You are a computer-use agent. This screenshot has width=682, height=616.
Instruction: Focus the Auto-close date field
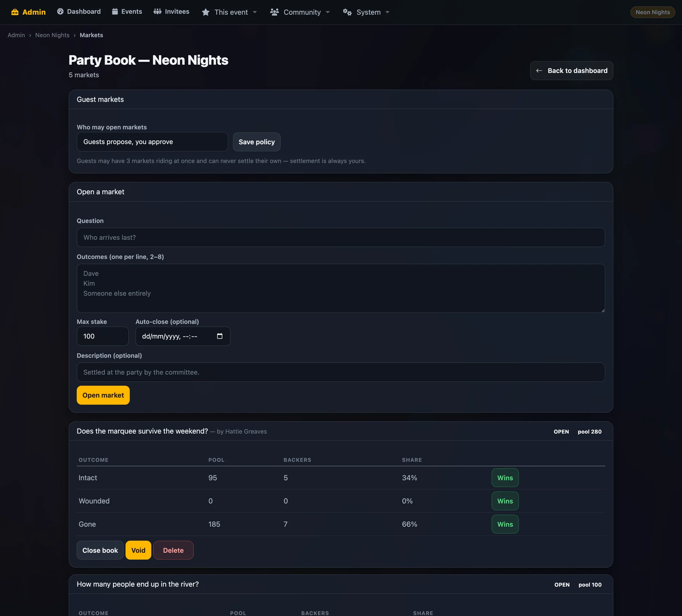coord(183,336)
